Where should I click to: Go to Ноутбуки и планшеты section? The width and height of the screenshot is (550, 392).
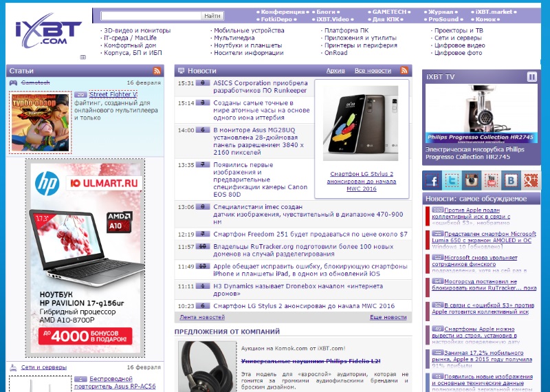coord(248,45)
